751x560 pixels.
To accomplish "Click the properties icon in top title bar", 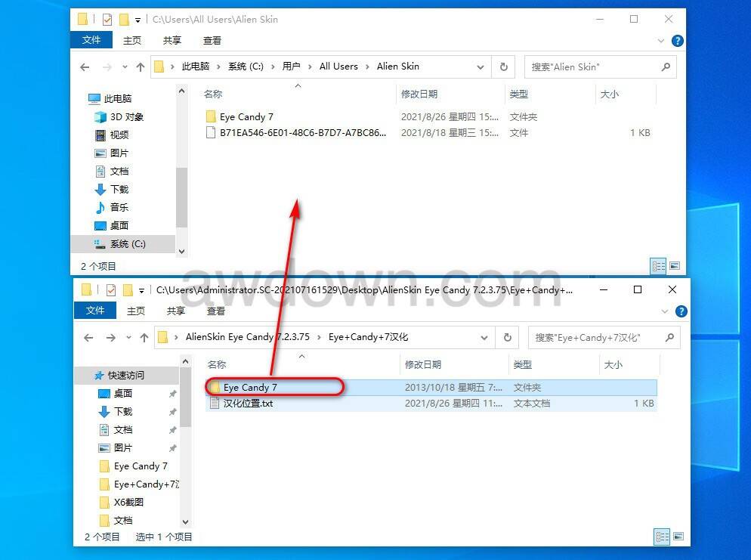I will pyautogui.click(x=107, y=19).
